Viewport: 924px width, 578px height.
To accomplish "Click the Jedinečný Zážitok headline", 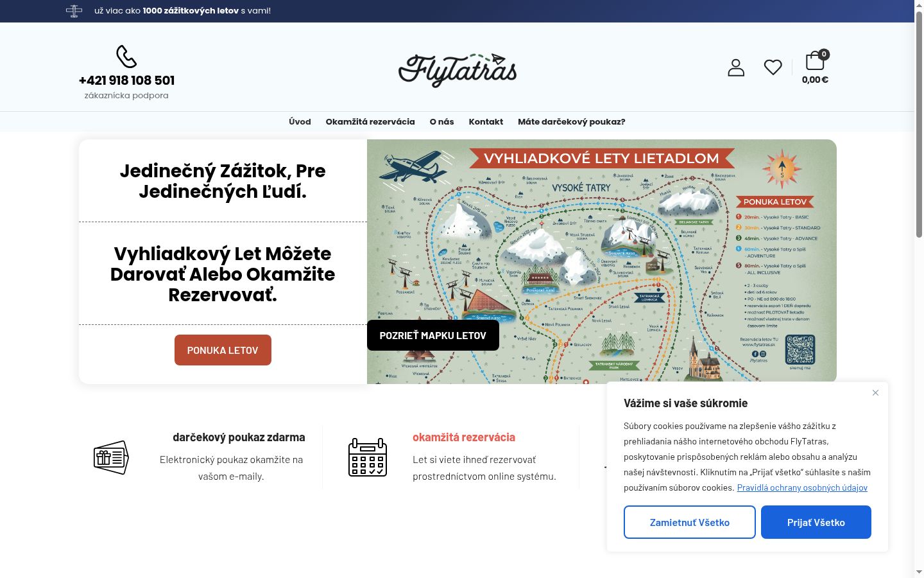I will click(x=223, y=181).
